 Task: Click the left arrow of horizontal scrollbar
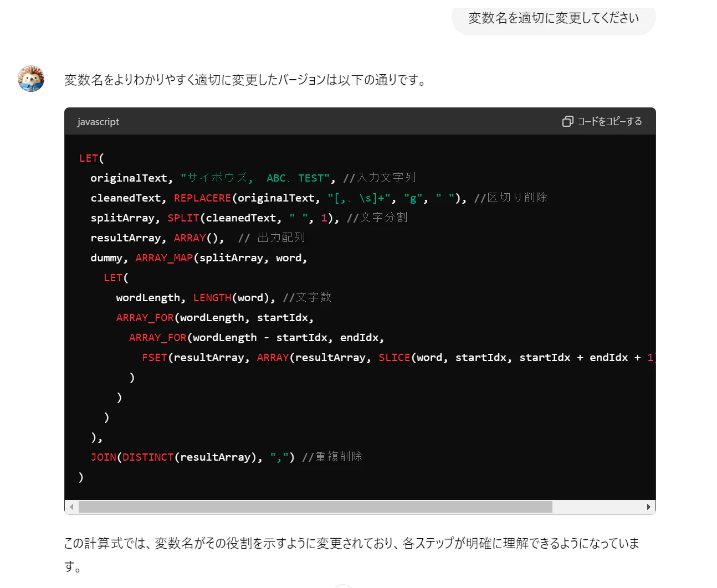[71, 507]
